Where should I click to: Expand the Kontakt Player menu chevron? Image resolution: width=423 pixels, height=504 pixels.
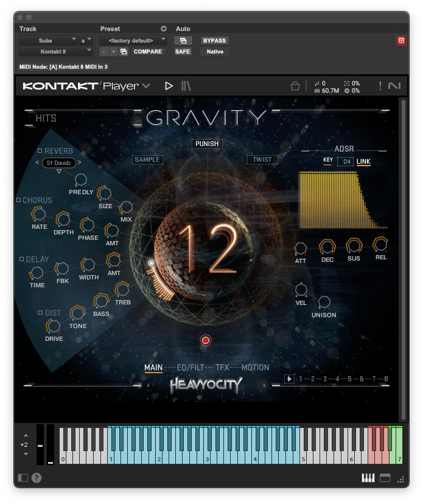tap(146, 86)
